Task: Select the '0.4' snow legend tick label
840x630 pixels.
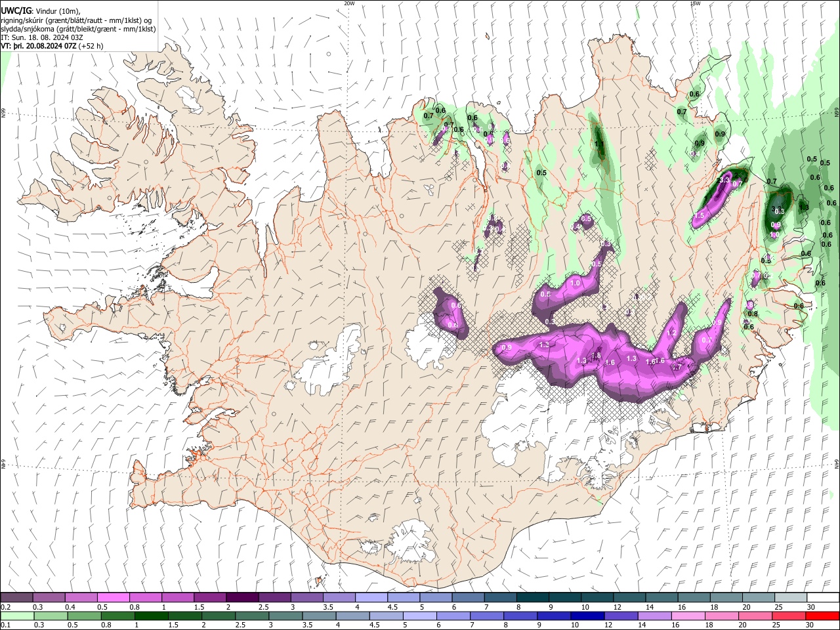Action: pyautogui.click(x=70, y=607)
